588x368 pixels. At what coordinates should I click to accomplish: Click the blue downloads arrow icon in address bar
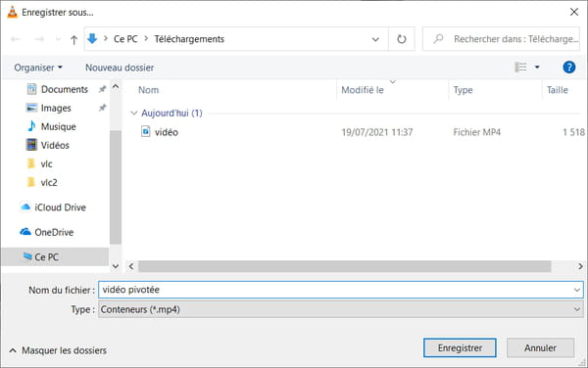tap(92, 38)
